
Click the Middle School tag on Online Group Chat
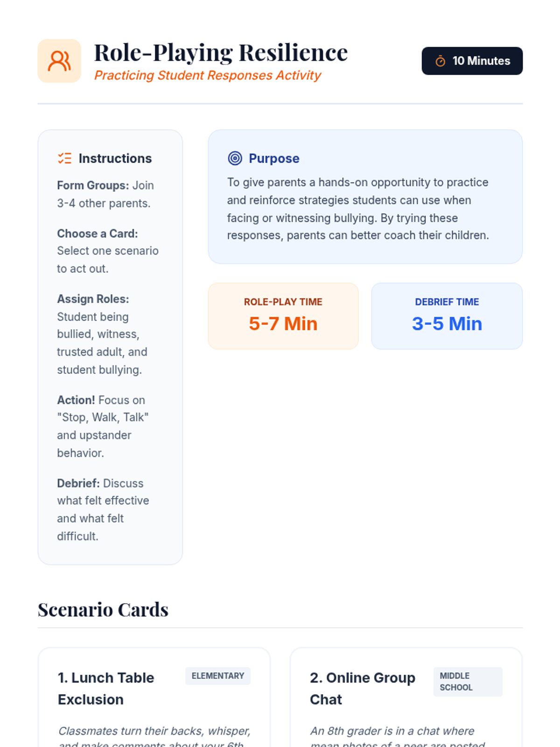click(x=468, y=682)
